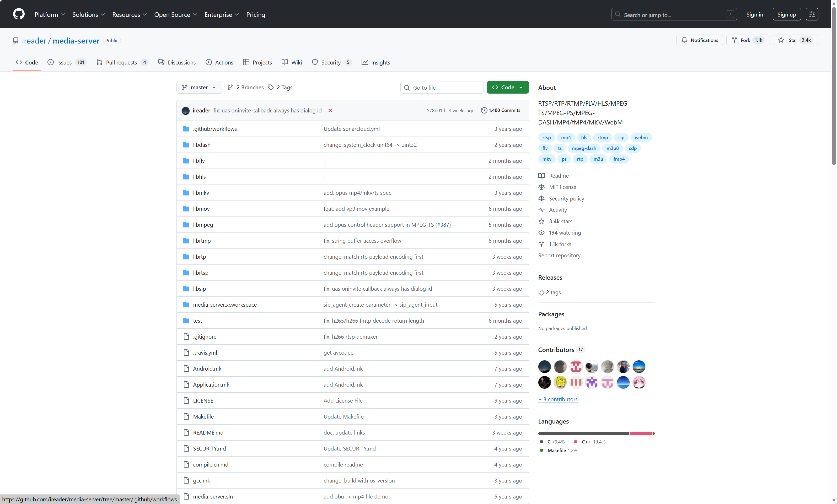This screenshot has width=837, height=504.
Task: Open the GitHub home logo
Action: click(19, 14)
